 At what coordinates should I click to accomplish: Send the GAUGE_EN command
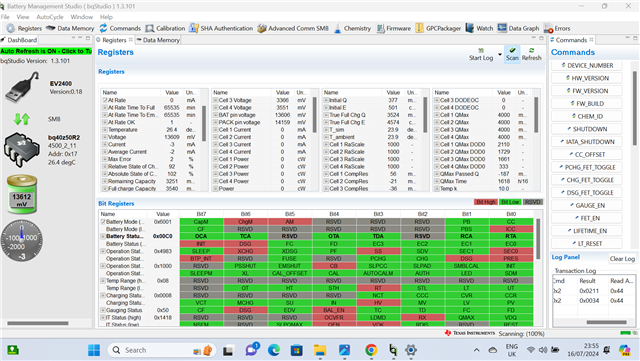coord(587,205)
